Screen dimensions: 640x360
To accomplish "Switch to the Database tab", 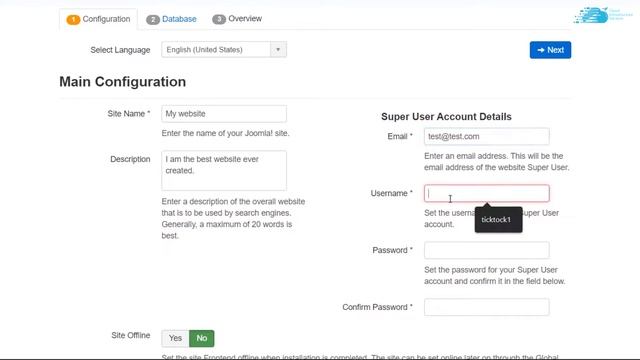I will [x=171, y=19].
